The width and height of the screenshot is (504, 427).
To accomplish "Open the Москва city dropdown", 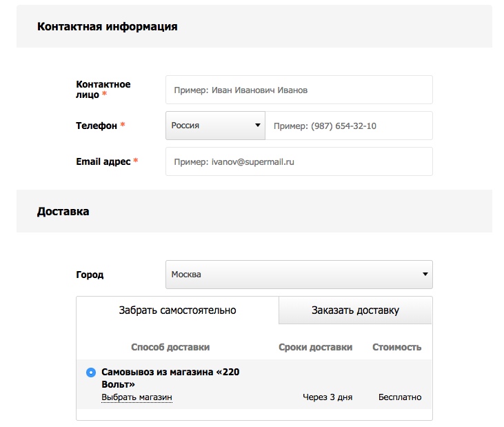I will (x=299, y=275).
